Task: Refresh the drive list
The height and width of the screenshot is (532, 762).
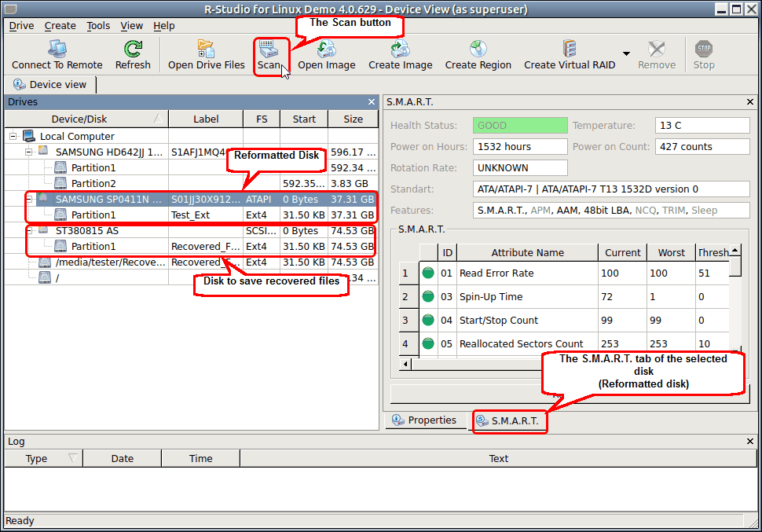Action: (133, 55)
